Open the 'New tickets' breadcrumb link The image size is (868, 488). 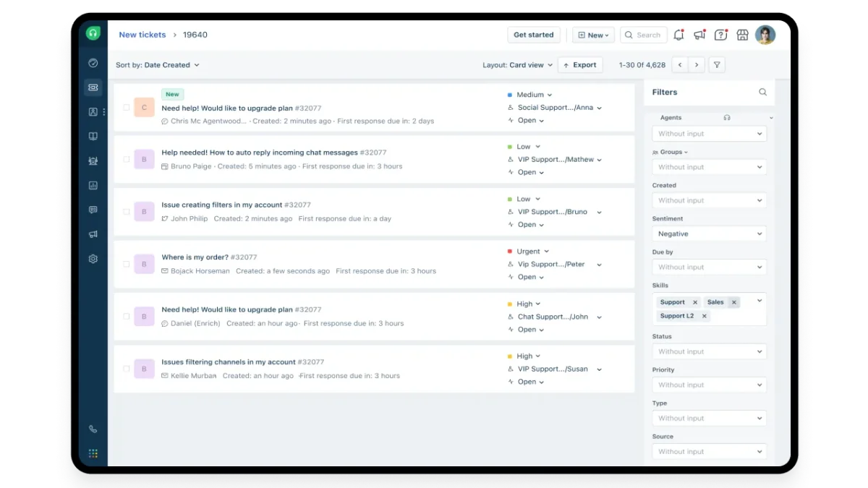(142, 34)
